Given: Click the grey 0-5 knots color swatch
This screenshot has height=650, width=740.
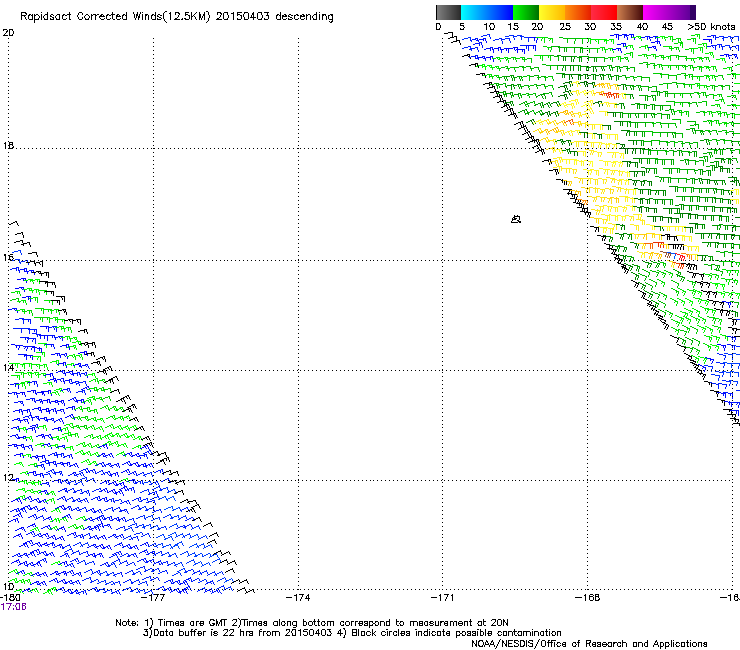Looking at the screenshot, I should [x=448, y=12].
